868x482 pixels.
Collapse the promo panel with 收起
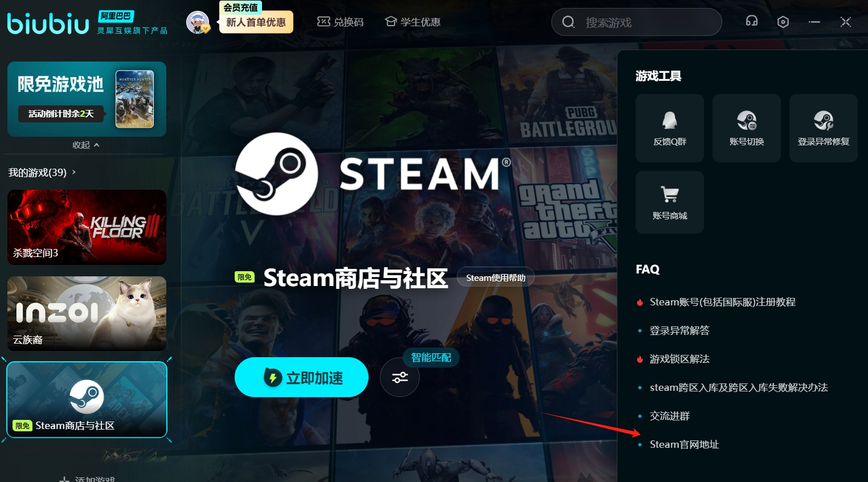pos(86,145)
